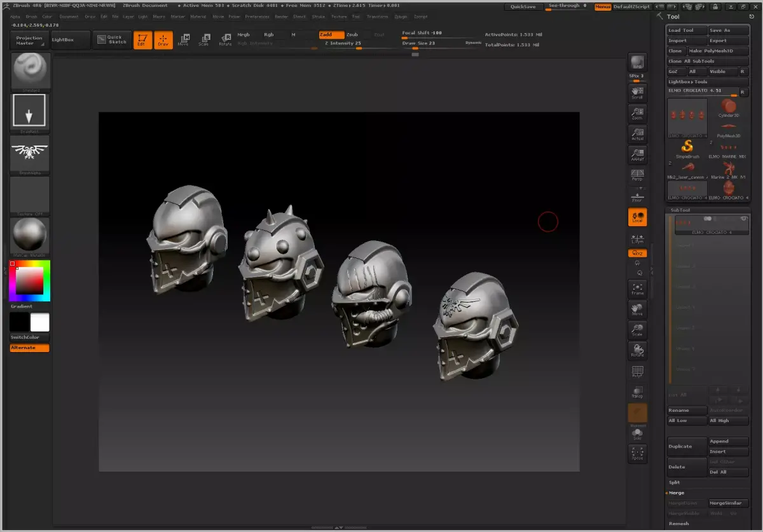Activate the Xpose icon
The width and height of the screenshot is (763, 532).
coord(637,453)
